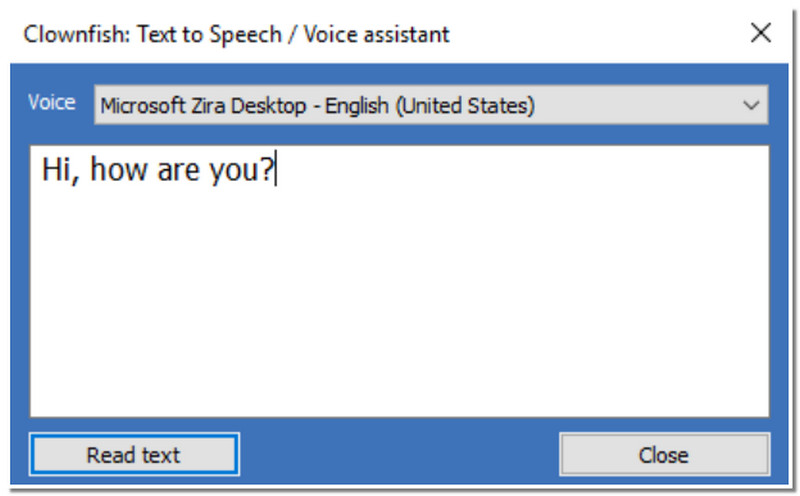
Task: Click the word "you?" in the text box
Action: click(244, 169)
